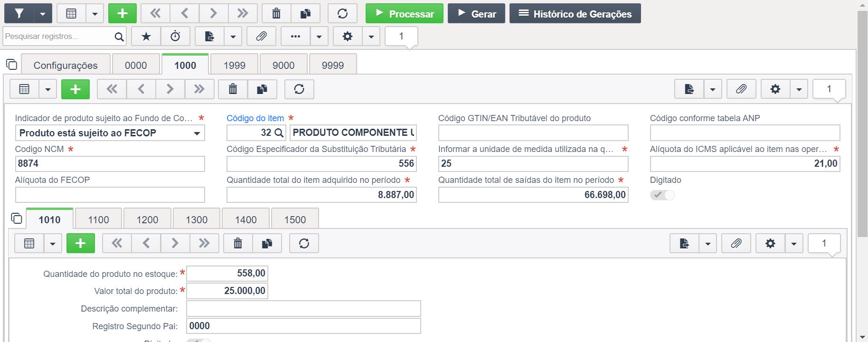
Task: Open the ellipsis more-options dropdown arrow
Action: (319, 37)
